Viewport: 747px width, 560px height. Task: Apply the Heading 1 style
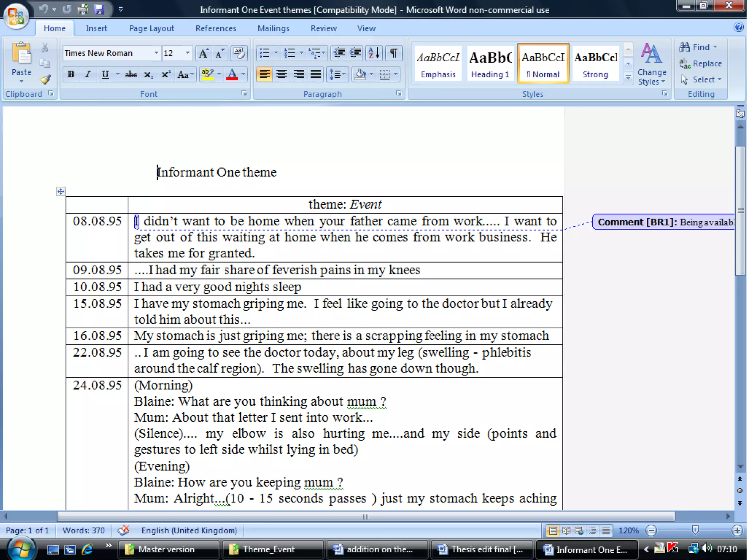pyautogui.click(x=490, y=64)
